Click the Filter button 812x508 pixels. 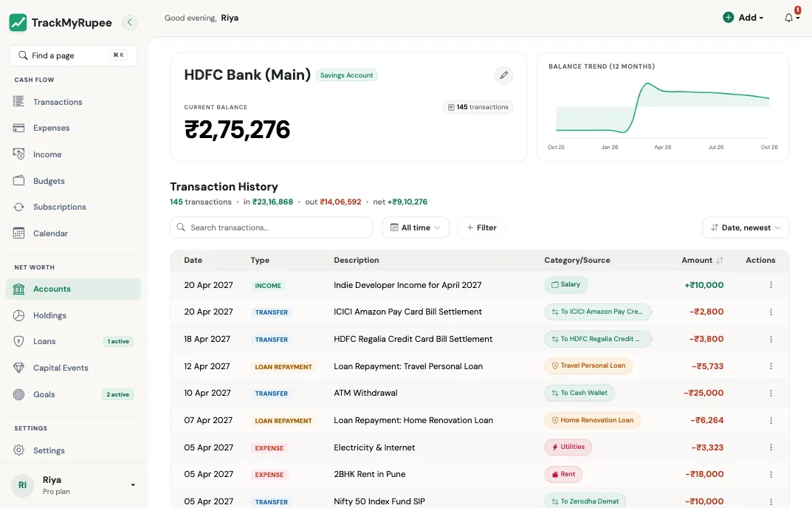[481, 227]
